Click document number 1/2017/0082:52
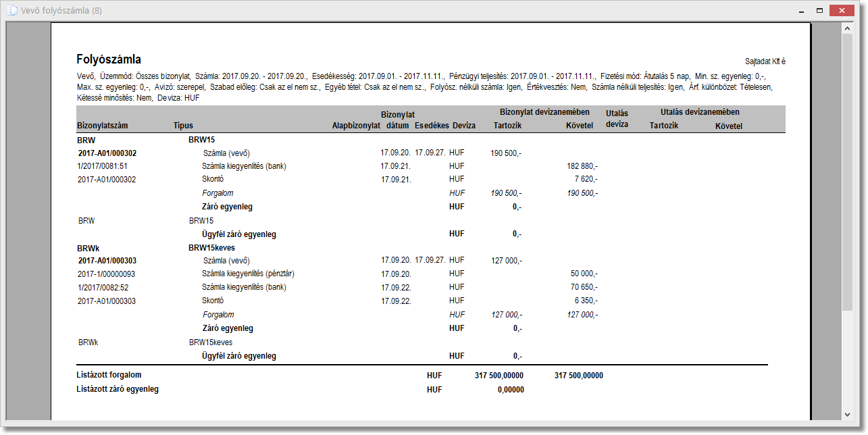 tap(103, 287)
